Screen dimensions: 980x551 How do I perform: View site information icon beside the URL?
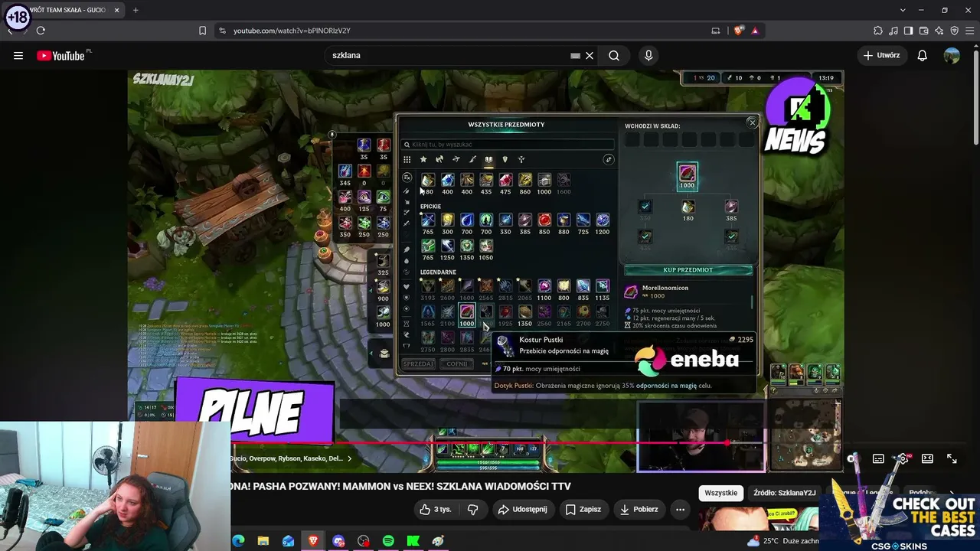(222, 31)
